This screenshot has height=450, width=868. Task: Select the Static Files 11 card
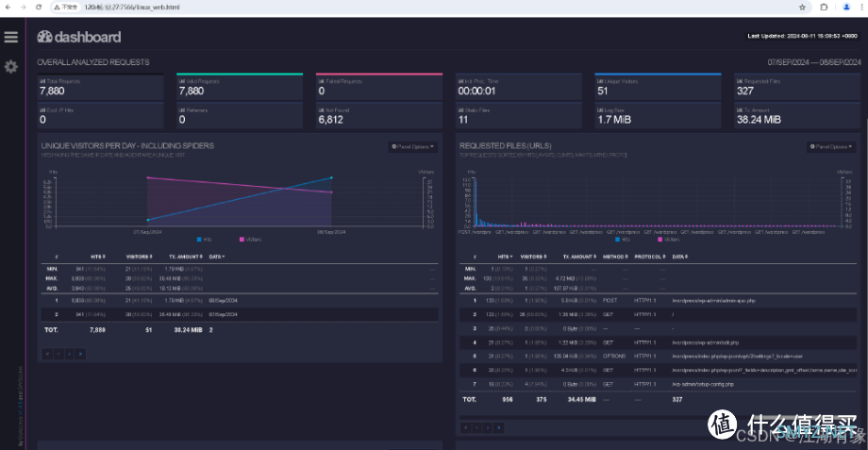pos(519,116)
